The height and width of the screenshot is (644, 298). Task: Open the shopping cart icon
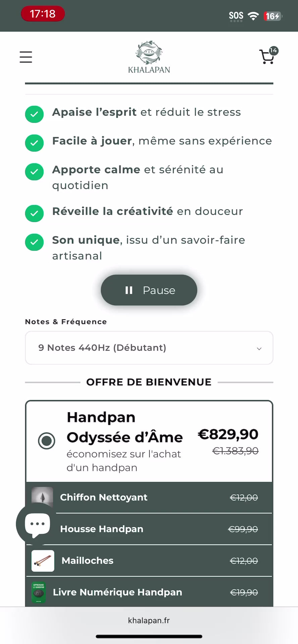click(268, 56)
